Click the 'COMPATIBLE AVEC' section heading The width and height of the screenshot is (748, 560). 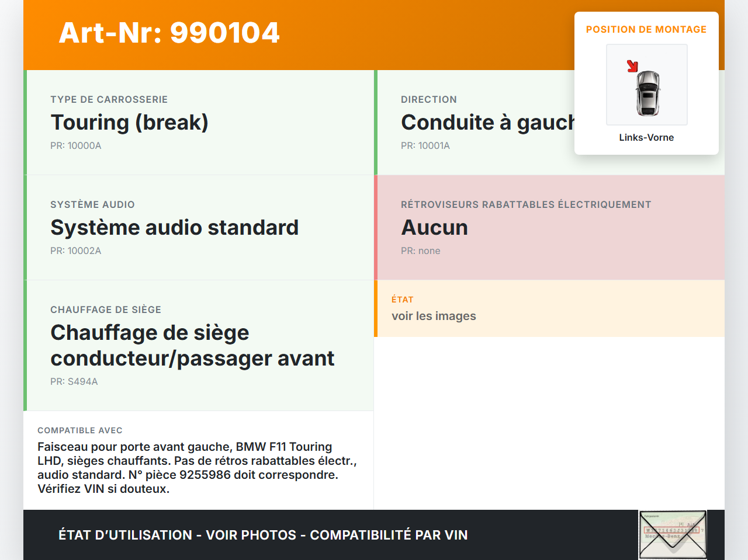point(80,430)
